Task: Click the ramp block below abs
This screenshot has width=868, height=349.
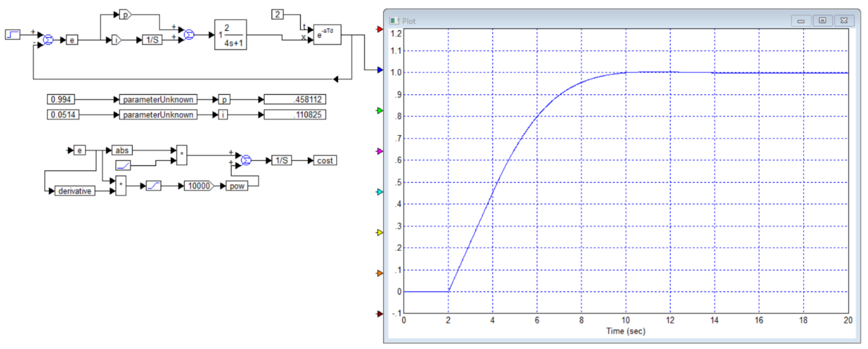Action: 123,165
